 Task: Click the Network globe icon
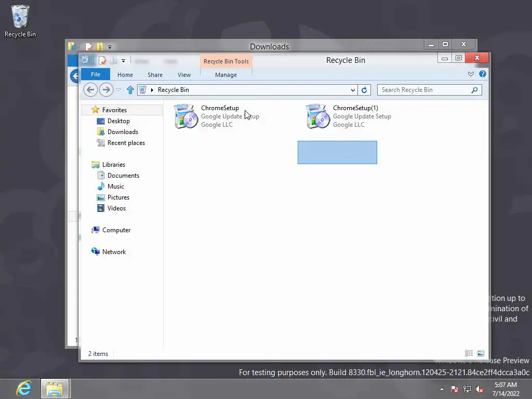(x=96, y=251)
